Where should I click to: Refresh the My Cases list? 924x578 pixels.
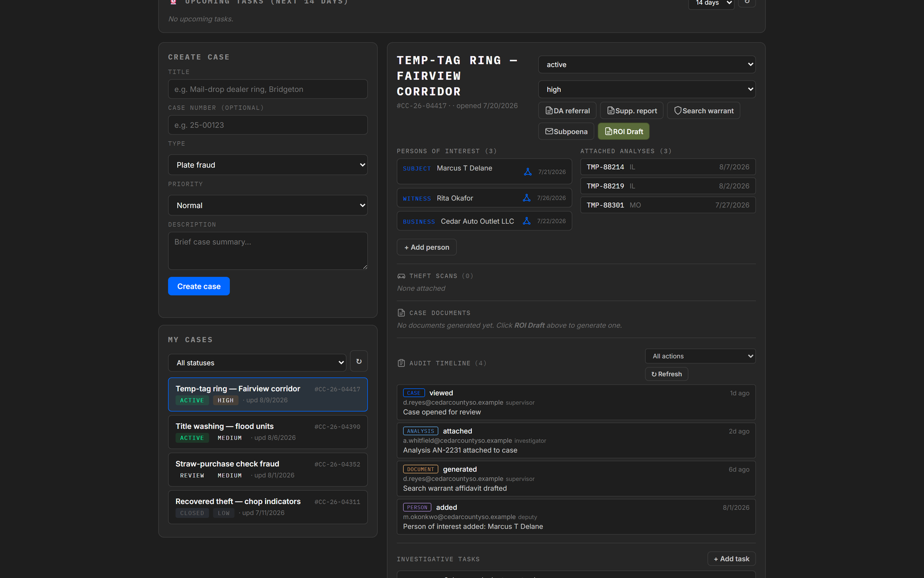click(x=359, y=361)
